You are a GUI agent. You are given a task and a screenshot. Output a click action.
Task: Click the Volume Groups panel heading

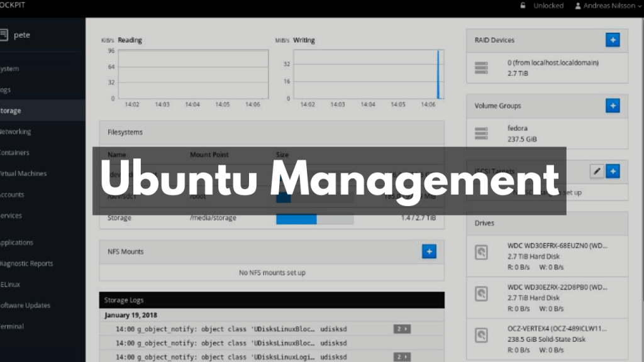click(498, 106)
